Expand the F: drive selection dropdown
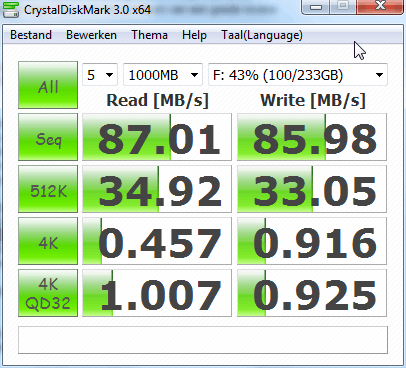The image size is (406, 368). 298,75
